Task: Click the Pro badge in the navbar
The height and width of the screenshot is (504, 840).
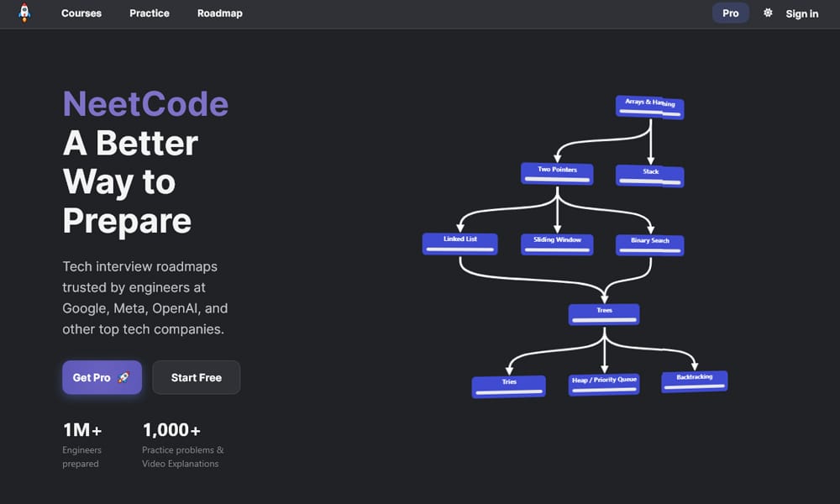Action: (730, 13)
